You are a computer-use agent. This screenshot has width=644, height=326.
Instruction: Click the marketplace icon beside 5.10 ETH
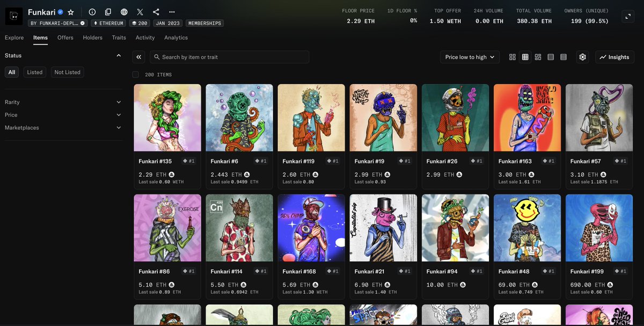172,285
